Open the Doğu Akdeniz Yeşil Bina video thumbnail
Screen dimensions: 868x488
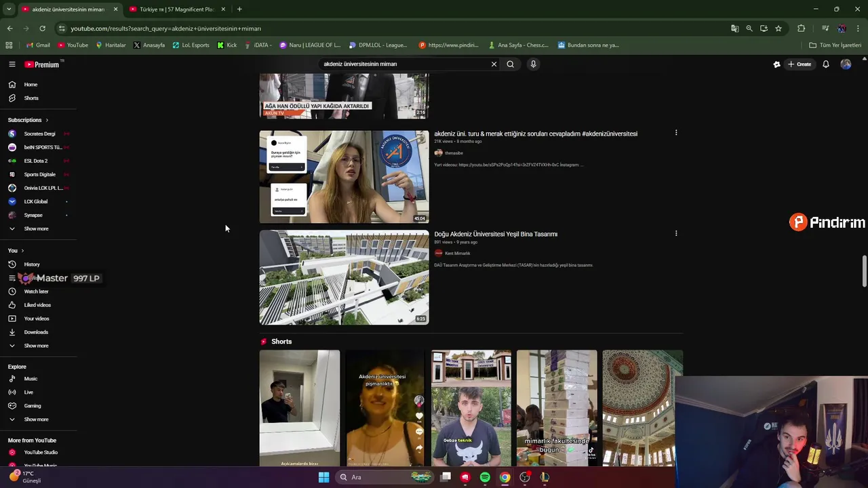pos(344,277)
